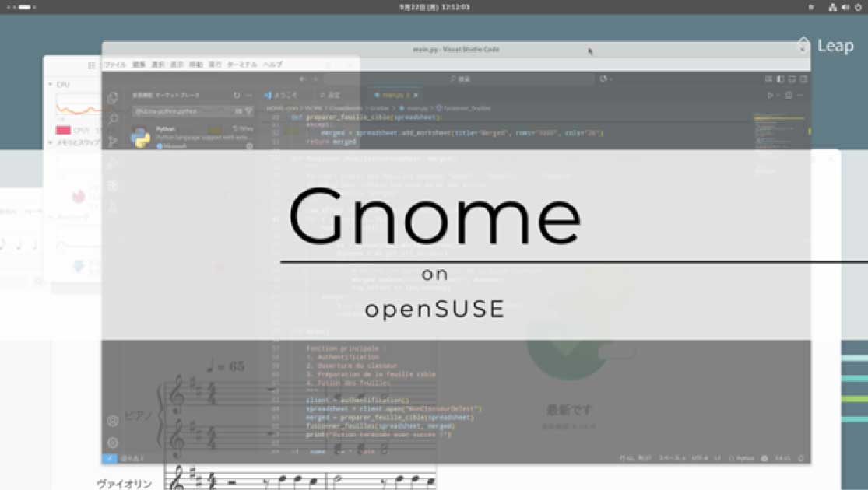Viewport: 868px width, 490px height.
Task: Open the extensions view more actions menu
Action: coord(249,95)
